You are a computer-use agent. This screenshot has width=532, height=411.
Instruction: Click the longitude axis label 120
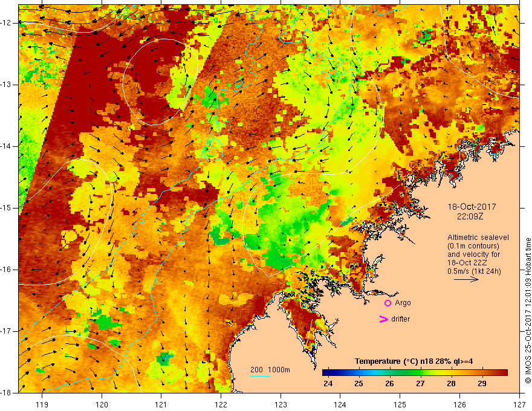[102, 404]
